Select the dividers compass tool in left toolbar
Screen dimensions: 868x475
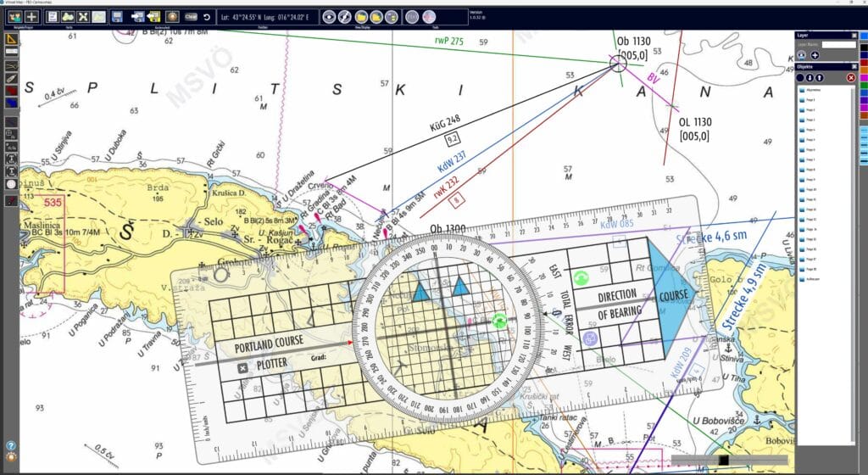11,65
